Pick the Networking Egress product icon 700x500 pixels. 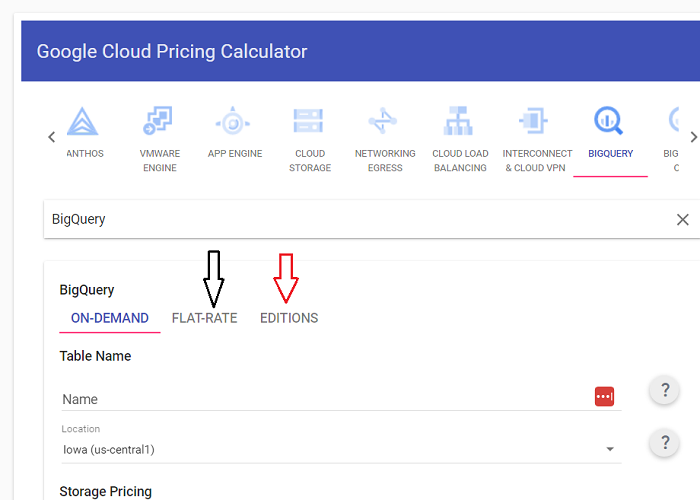point(383,121)
